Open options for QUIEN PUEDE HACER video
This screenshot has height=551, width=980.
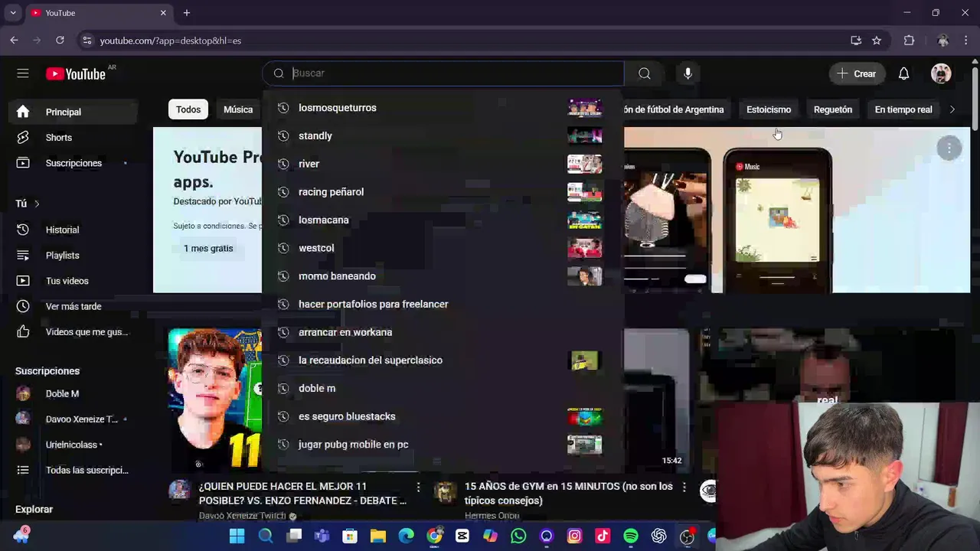pyautogui.click(x=418, y=487)
